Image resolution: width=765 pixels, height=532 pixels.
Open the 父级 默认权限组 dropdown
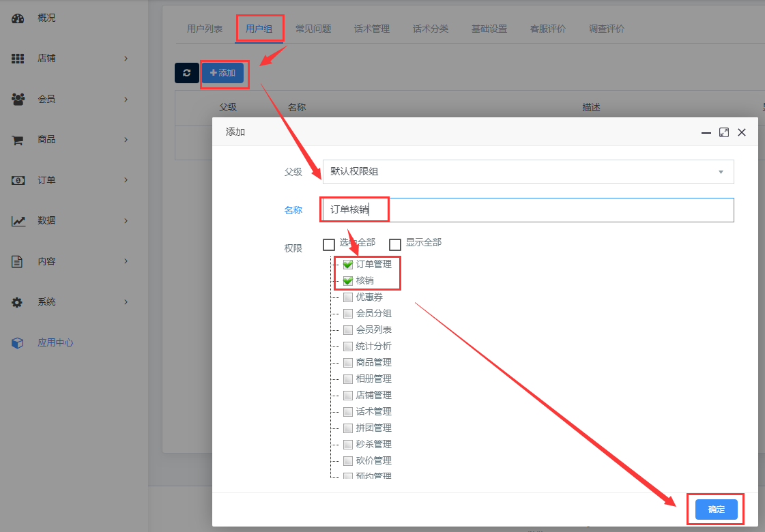528,172
